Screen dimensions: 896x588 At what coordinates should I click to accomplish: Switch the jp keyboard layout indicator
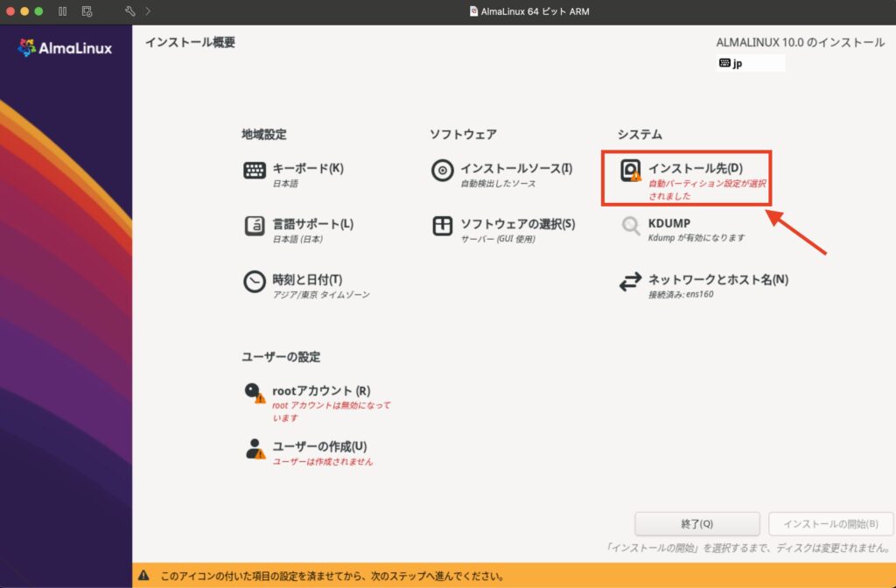click(x=750, y=63)
